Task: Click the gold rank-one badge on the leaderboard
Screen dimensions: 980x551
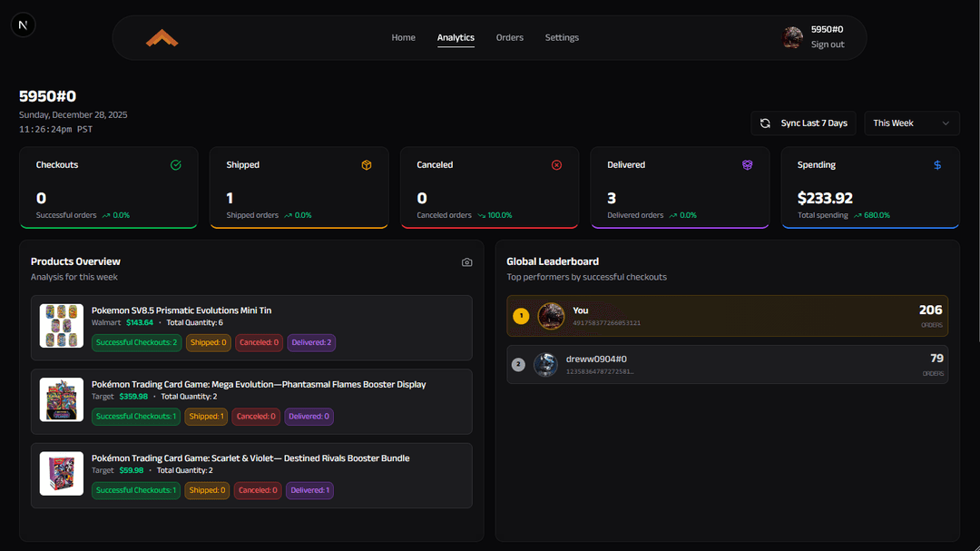Action: 520,316
